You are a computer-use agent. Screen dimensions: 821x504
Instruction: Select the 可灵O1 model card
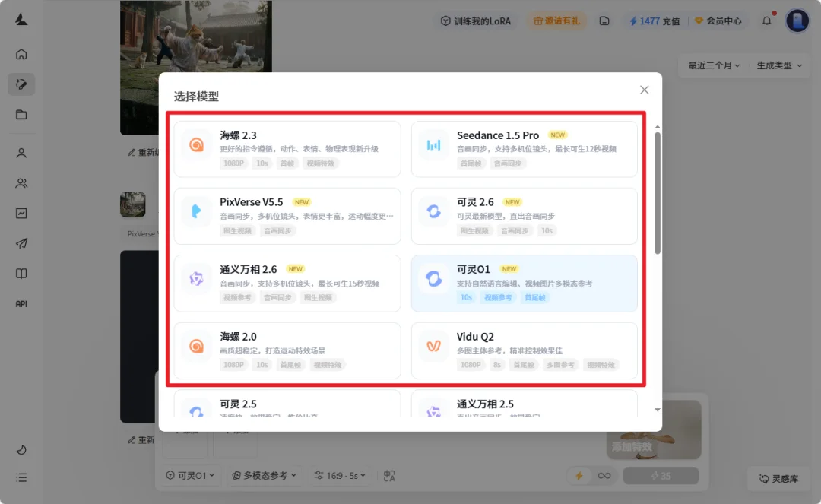click(x=523, y=282)
